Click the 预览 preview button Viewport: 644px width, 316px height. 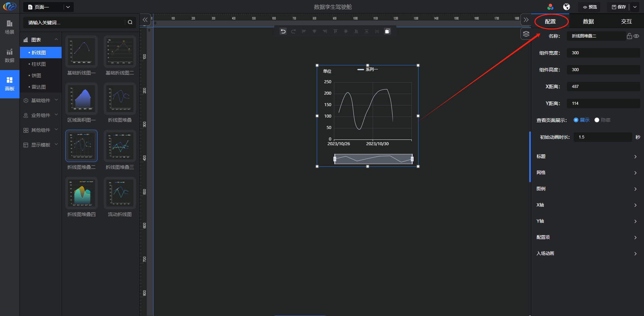point(590,7)
